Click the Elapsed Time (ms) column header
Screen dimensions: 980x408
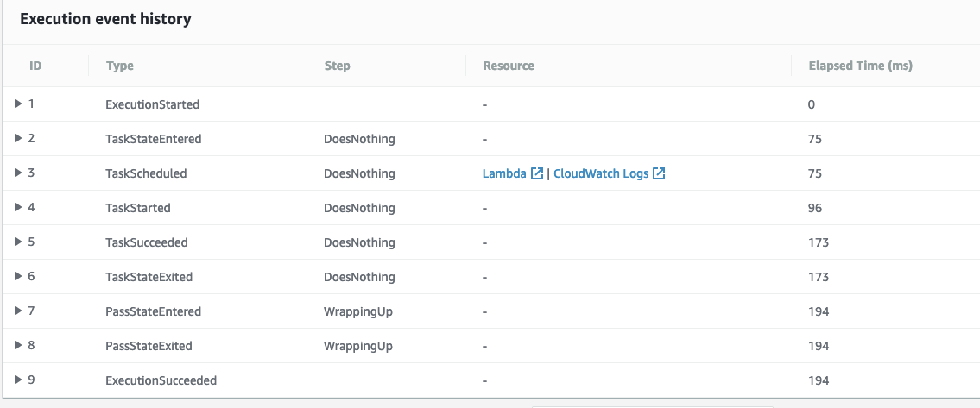coord(860,66)
